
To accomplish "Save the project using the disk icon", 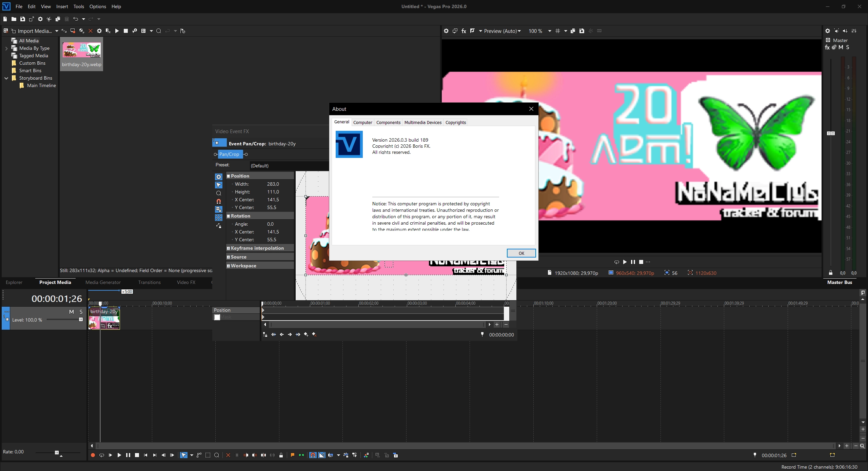I will (x=23, y=19).
